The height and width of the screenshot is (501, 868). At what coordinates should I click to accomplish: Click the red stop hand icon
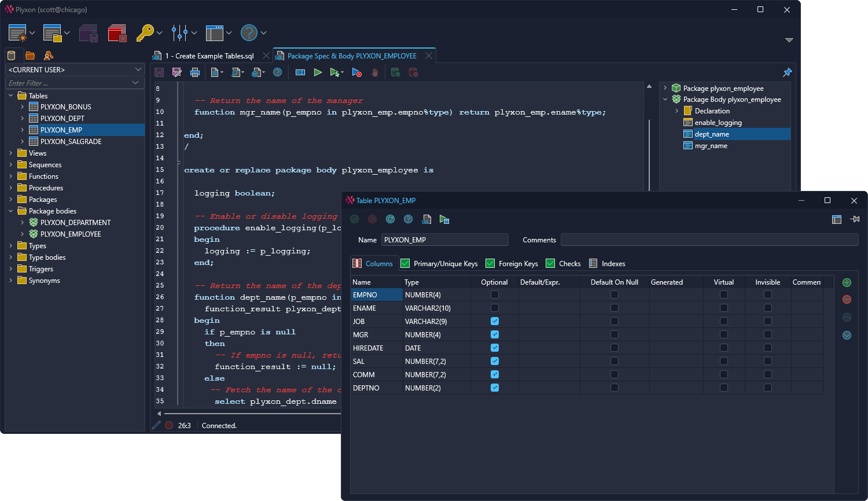(374, 72)
